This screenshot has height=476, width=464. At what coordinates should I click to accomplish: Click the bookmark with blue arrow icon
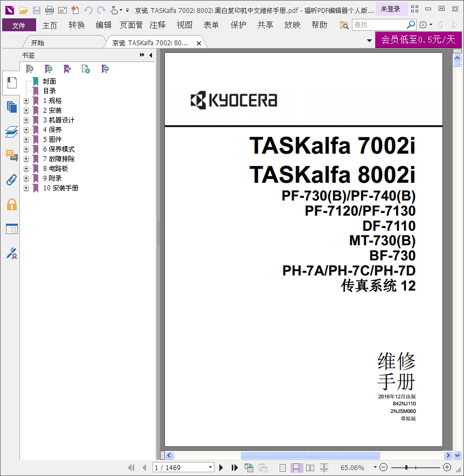coord(67,69)
